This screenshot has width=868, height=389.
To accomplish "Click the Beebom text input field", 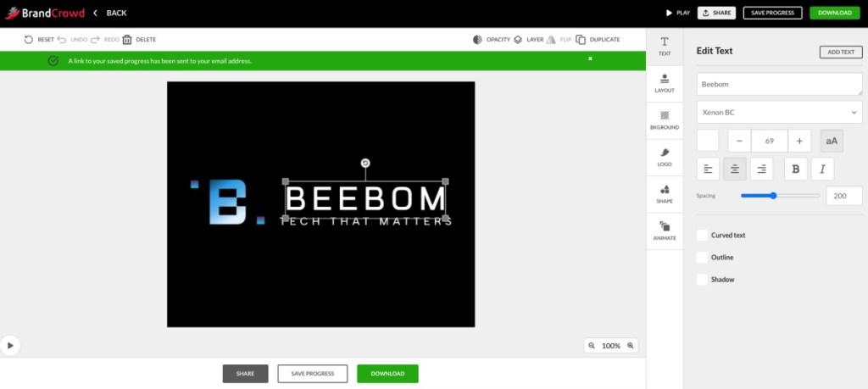I will pyautogui.click(x=780, y=84).
